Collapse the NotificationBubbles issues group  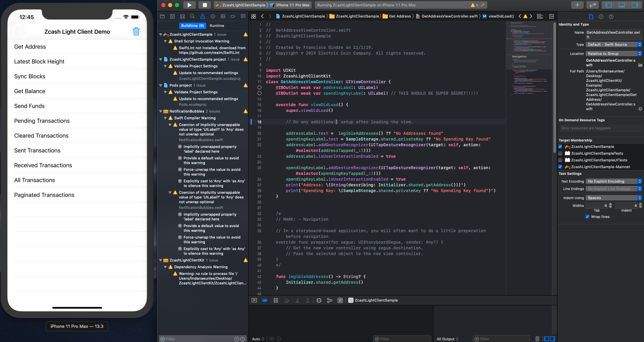pyautogui.click(x=161, y=111)
